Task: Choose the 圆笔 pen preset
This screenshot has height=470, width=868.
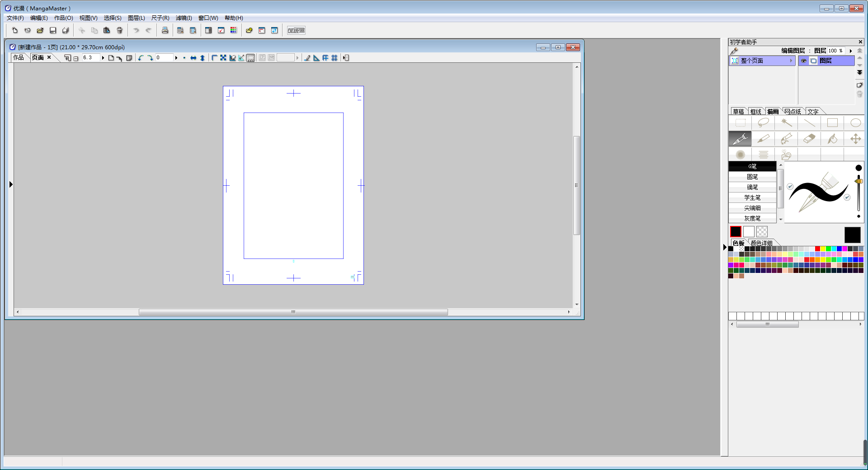Action: point(753,177)
